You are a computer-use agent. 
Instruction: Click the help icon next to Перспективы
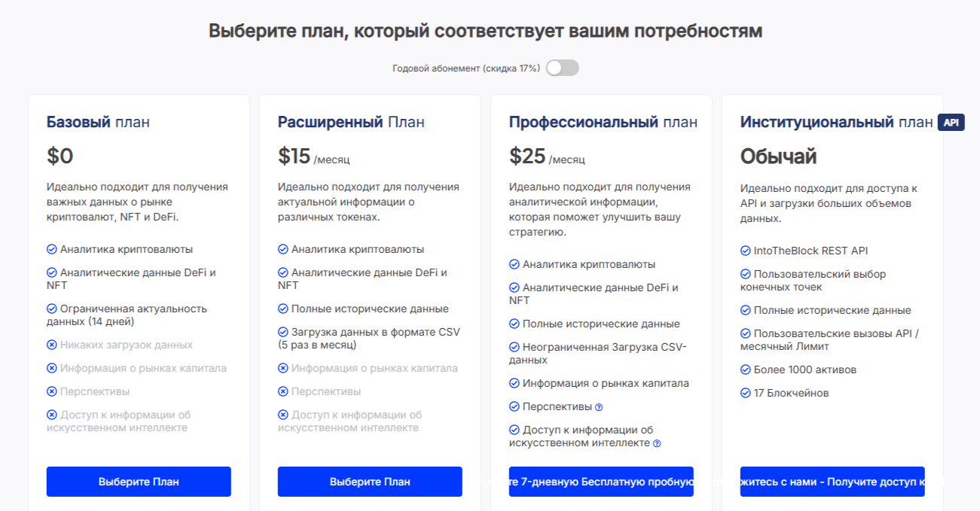[599, 407]
